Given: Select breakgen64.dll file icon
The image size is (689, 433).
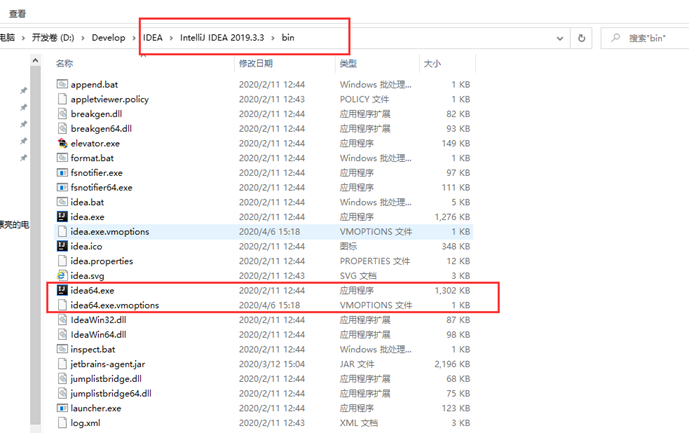Looking at the screenshot, I should point(62,128).
